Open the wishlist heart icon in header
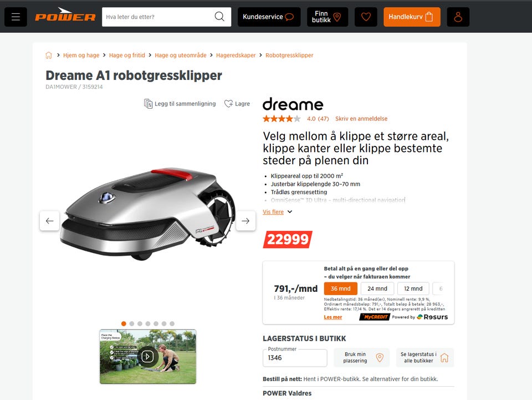The height and width of the screenshot is (400, 532). tap(366, 17)
